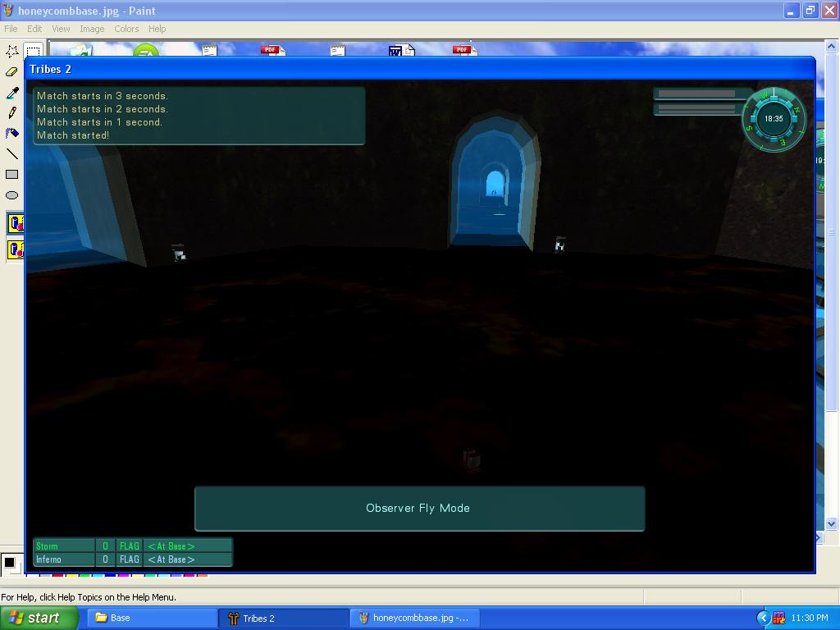Click the Observer Fly Mode panel
The height and width of the screenshot is (630, 840).
[x=419, y=509]
